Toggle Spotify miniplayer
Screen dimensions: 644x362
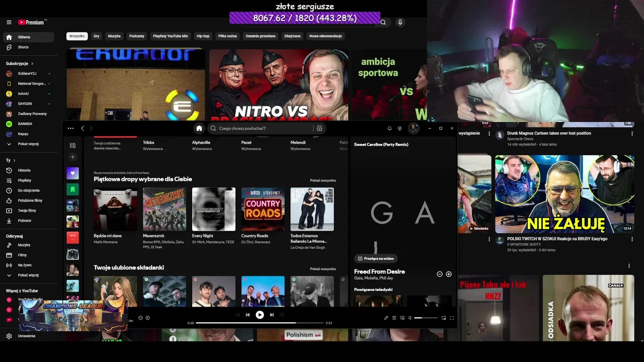[443, 318]
